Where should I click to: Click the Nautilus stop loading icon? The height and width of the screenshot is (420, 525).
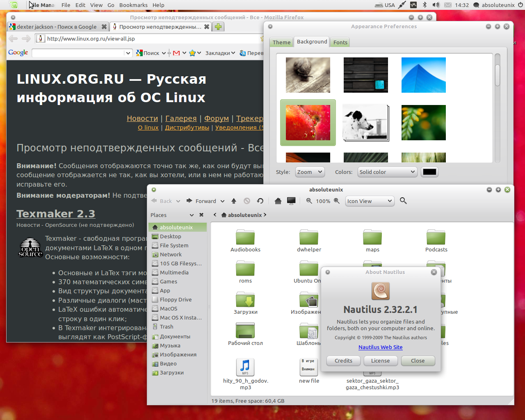247,201
